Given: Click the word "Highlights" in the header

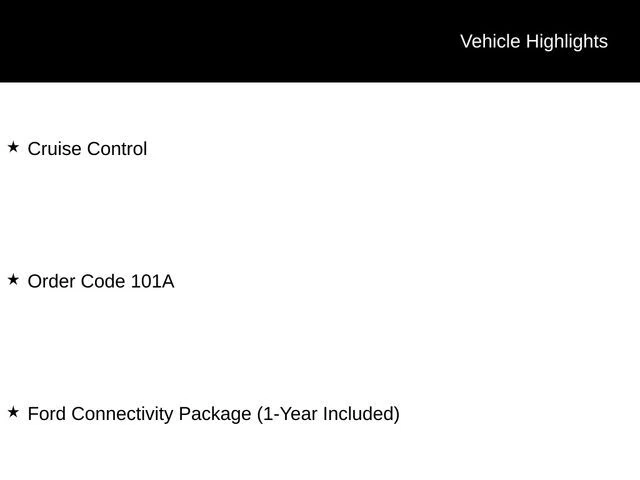Looking at the screenshot, I should 566,41.
